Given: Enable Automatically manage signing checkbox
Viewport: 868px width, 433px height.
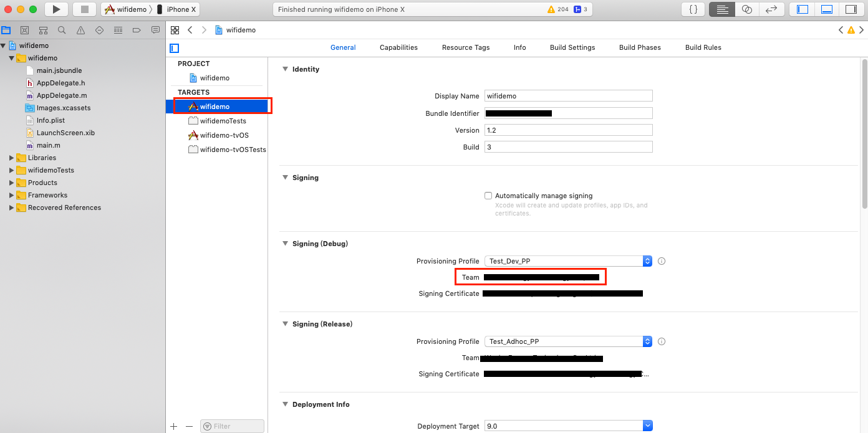Looking at the screenshot, I should tap(488, 196).
